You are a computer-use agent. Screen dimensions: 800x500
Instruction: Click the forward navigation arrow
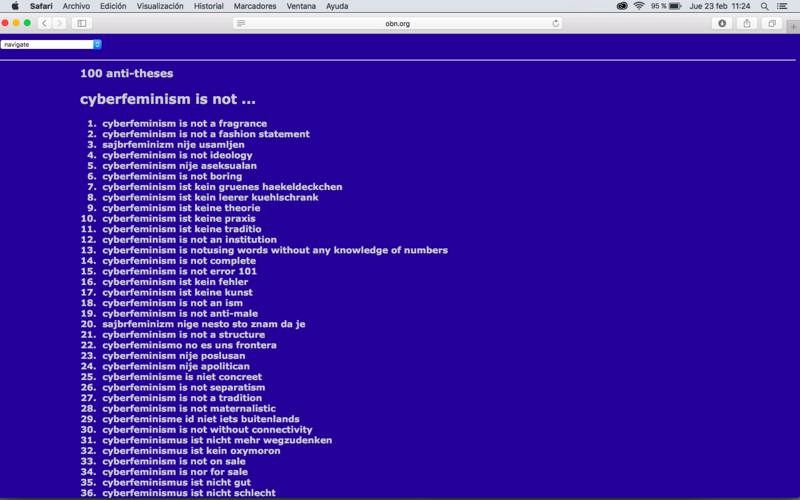tap(58, 23)
